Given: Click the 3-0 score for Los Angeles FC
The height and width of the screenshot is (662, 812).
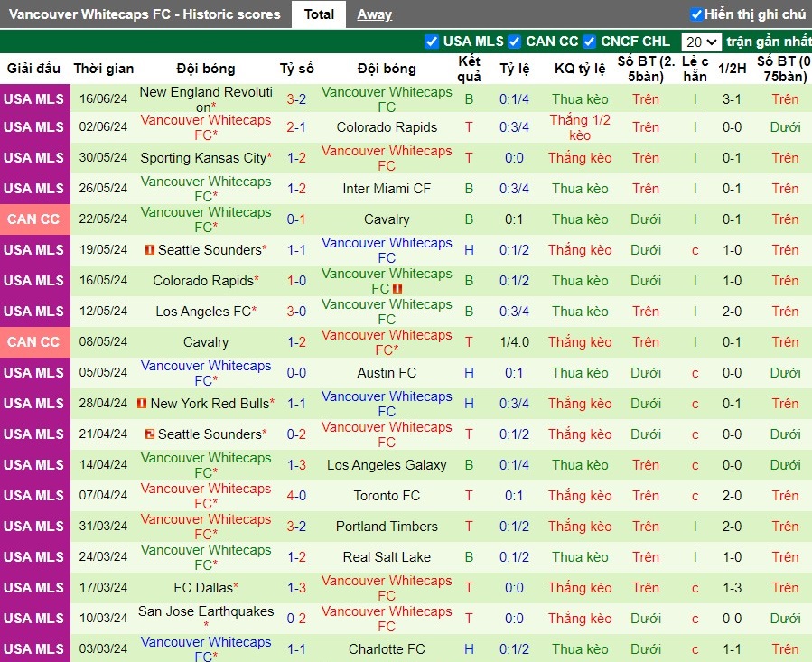Looking at the screenshot, I should coord(297,312).
